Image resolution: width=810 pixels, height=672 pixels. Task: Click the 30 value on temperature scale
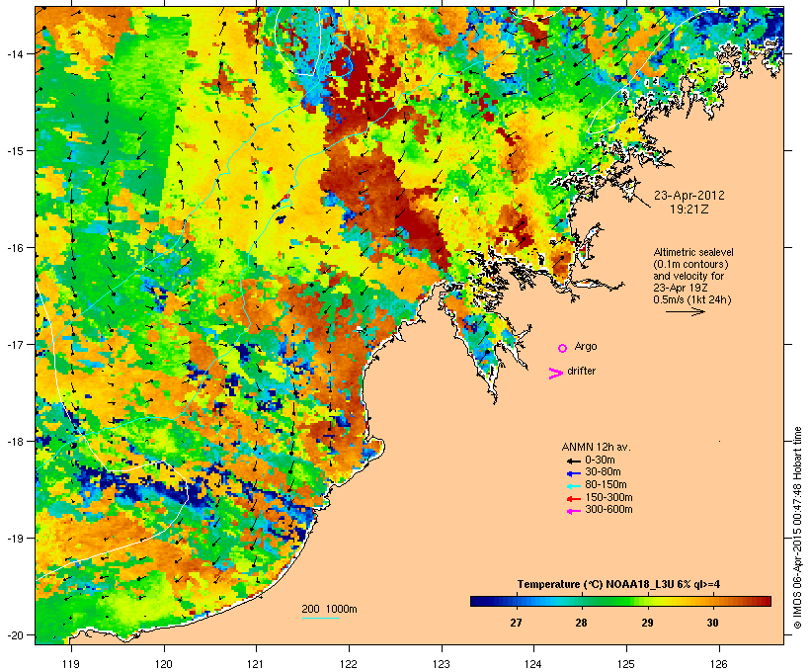pos(713,623)
